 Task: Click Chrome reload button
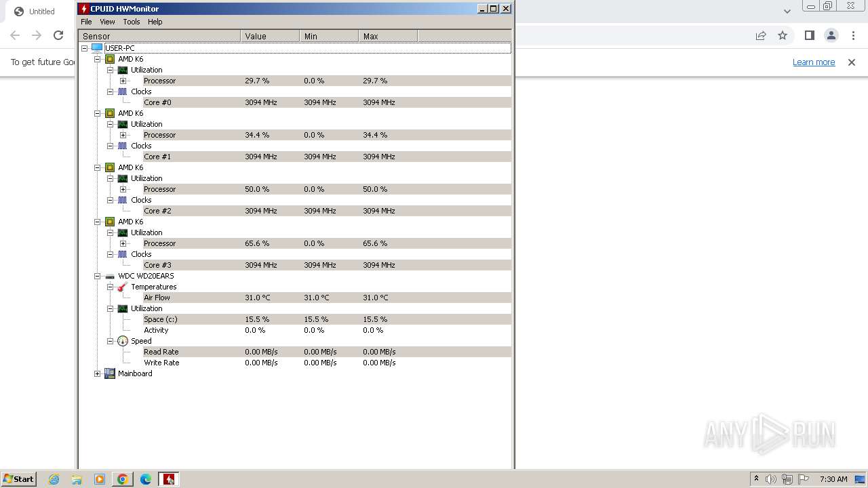coord(58,35)
